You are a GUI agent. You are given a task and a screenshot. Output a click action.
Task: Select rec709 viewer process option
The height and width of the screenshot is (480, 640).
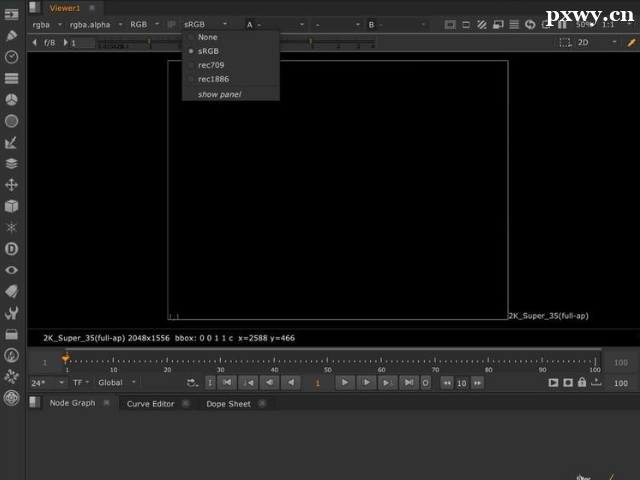coord(211,65)
